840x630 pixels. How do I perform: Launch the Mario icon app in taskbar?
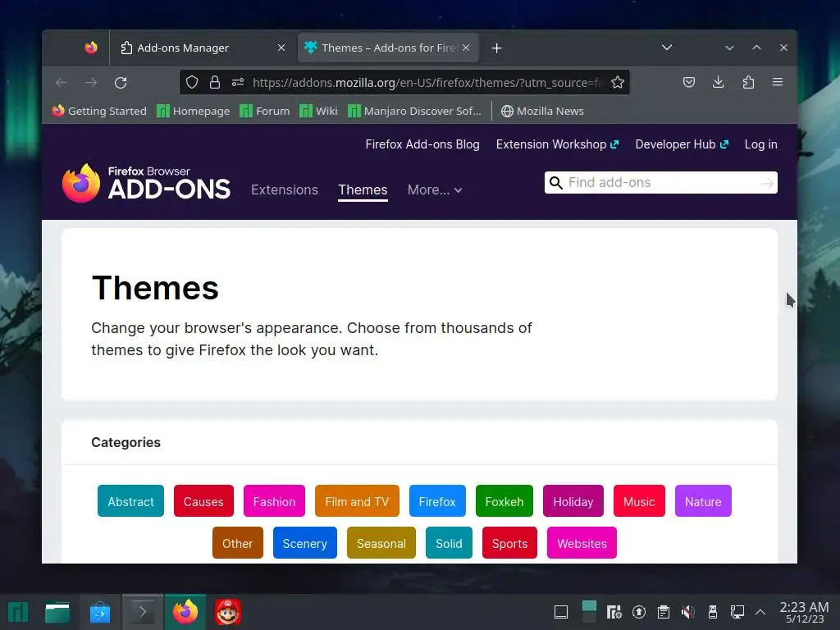click(228, 612)
